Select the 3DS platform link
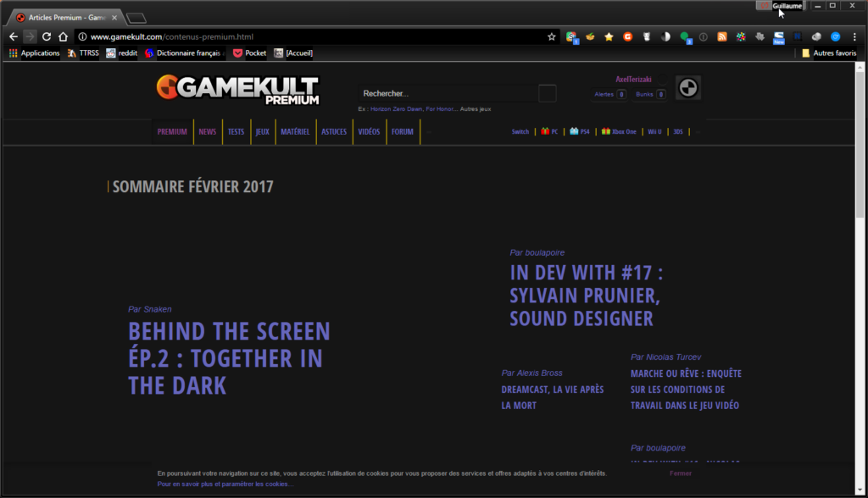Screen dimensions: 868x498 [678, 131]
